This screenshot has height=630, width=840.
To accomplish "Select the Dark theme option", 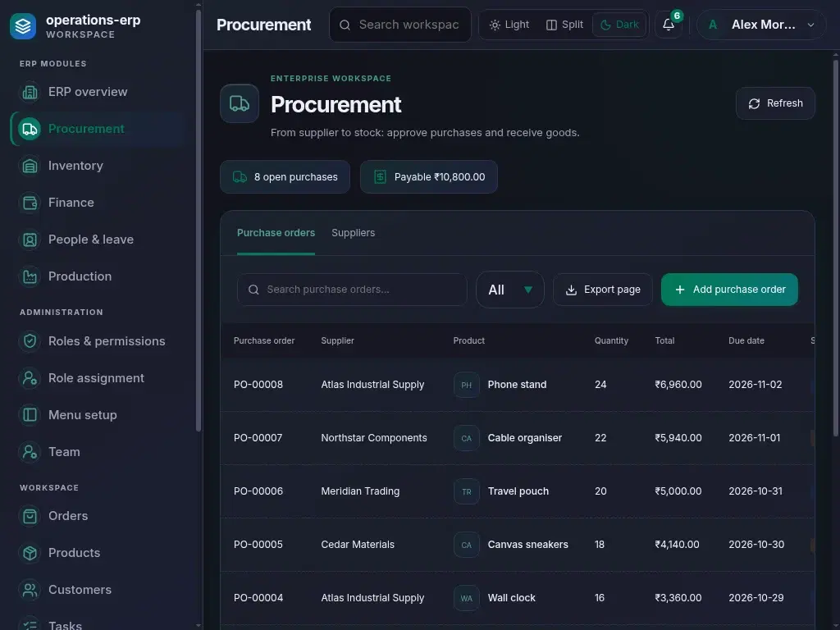I will click(x=619, y=25).
